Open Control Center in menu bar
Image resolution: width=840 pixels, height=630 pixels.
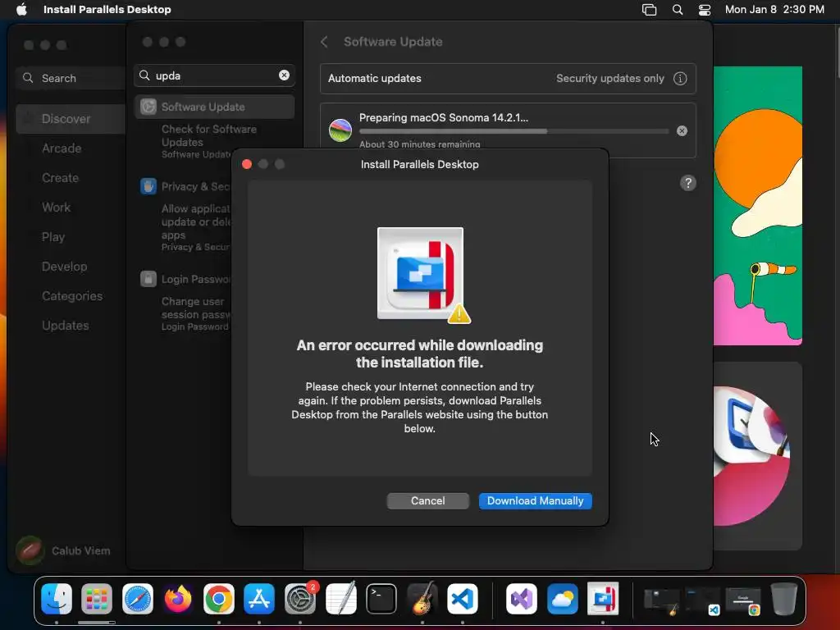(x=705, y=9)
